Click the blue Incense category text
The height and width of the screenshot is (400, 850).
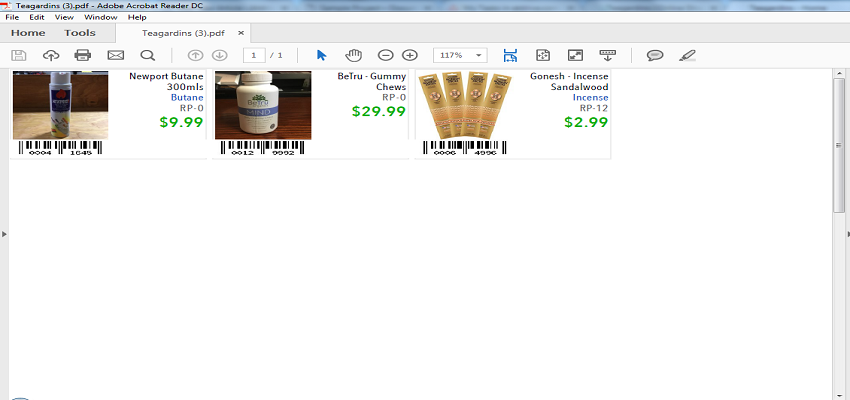(590, 98)
